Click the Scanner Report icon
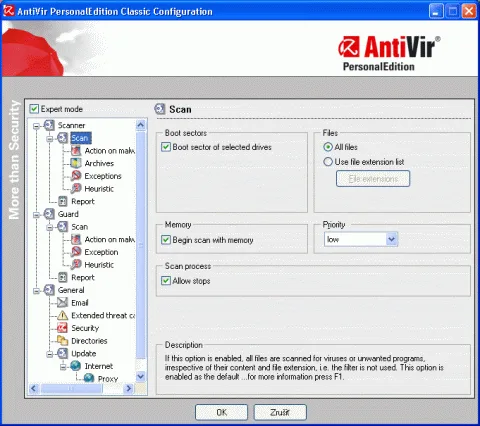 [63, 201]
